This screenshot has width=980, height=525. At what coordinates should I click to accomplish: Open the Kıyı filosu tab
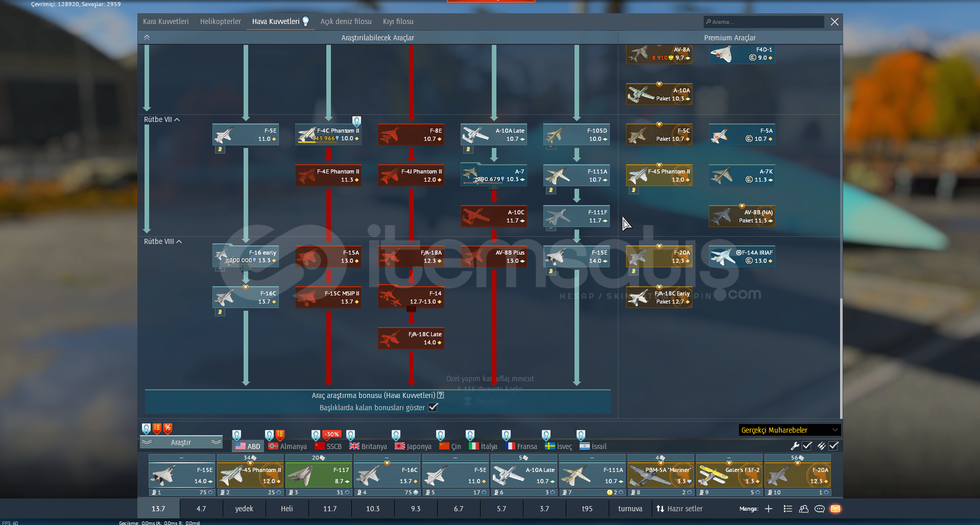coord(398,21)
